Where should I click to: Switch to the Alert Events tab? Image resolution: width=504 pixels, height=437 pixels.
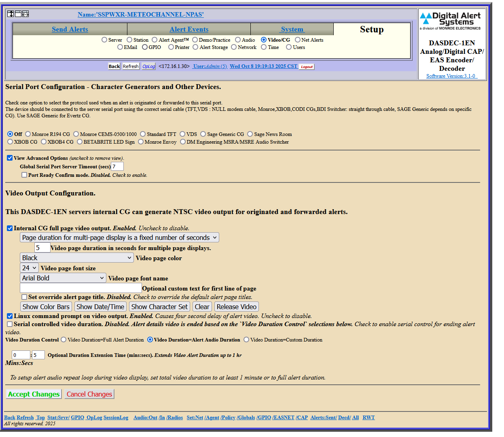pyautogui.click(x=189, y=29)
